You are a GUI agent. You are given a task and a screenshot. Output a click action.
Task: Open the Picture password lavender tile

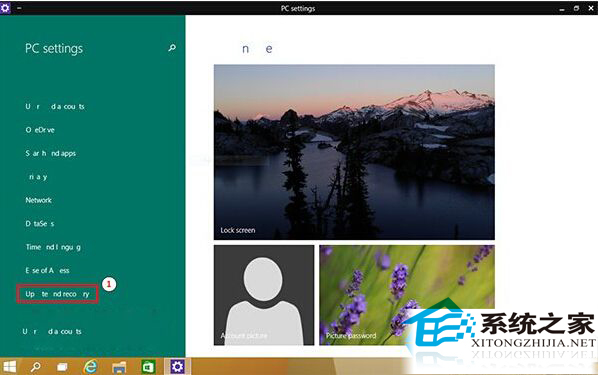pos(407,295)
